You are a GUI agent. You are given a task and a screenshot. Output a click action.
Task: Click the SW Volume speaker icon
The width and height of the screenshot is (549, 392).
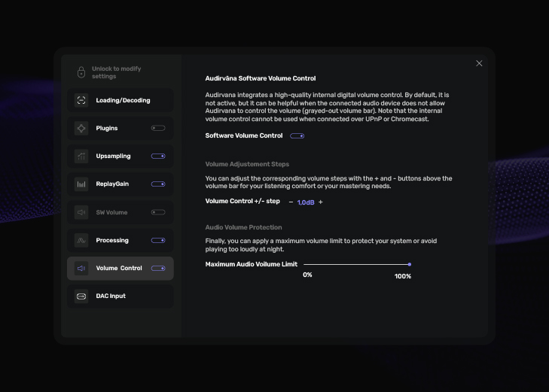pyautogui.click(x=81, y=212)
